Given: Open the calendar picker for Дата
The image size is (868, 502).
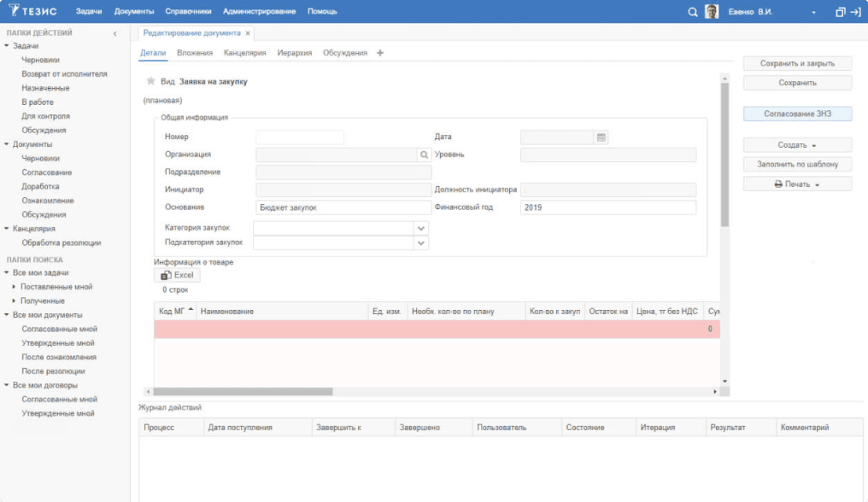Looking at the screenshot, I should click(x=601, y=137).
